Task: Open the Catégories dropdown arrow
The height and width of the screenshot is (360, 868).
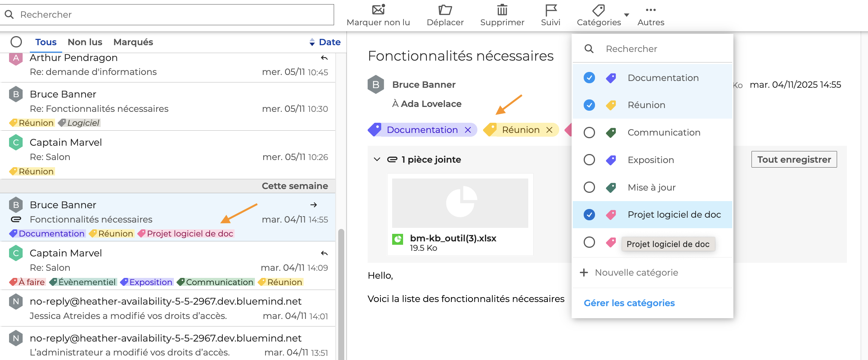Action: pos(627,15)
